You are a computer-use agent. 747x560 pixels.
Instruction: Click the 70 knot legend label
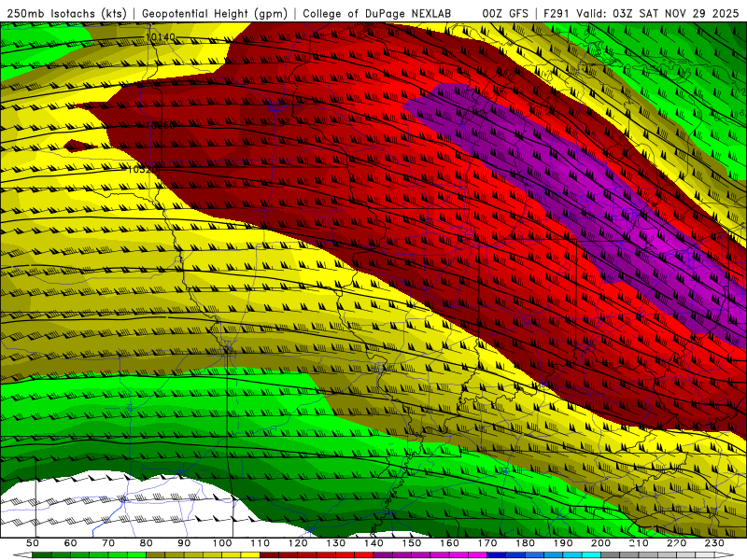tap(108, 543)
